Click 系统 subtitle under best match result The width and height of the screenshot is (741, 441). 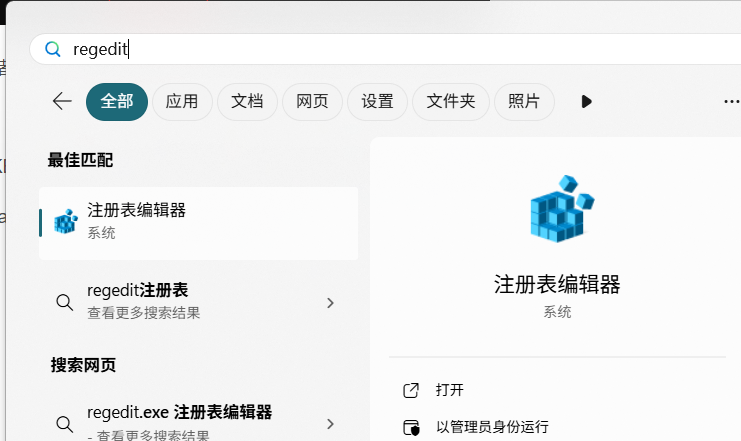coord(101,233)
